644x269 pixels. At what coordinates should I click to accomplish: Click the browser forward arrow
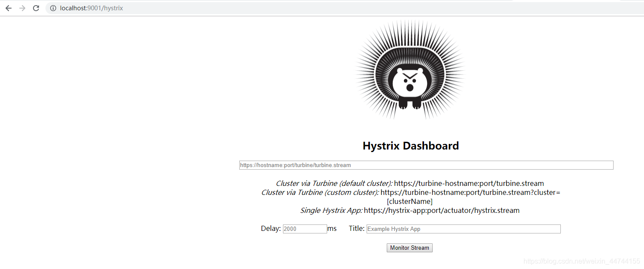pyautogui.click(x=22, y=8)
